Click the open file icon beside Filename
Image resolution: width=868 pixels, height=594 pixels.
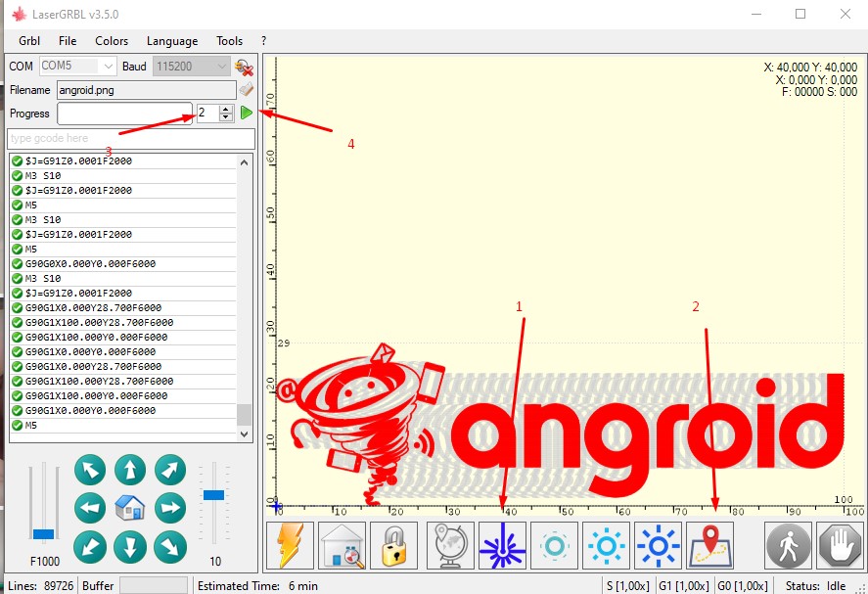[x=246, y=89]
